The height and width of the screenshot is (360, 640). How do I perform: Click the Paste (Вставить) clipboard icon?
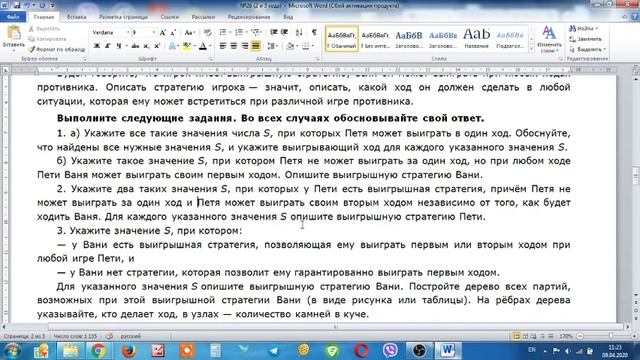click(x=14, y=33)
